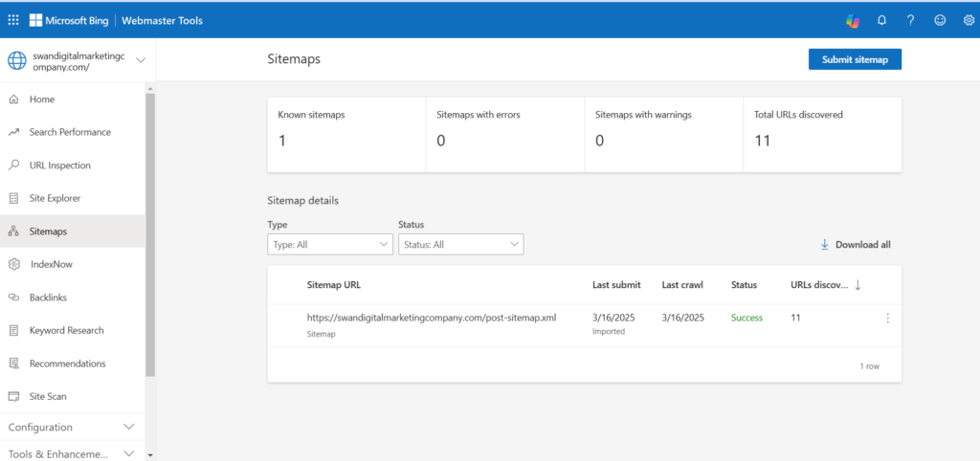Open Search Performance in the sidebar
Image resolution: width=980 pixels, height=461 pixels.
tap(72, 132)
